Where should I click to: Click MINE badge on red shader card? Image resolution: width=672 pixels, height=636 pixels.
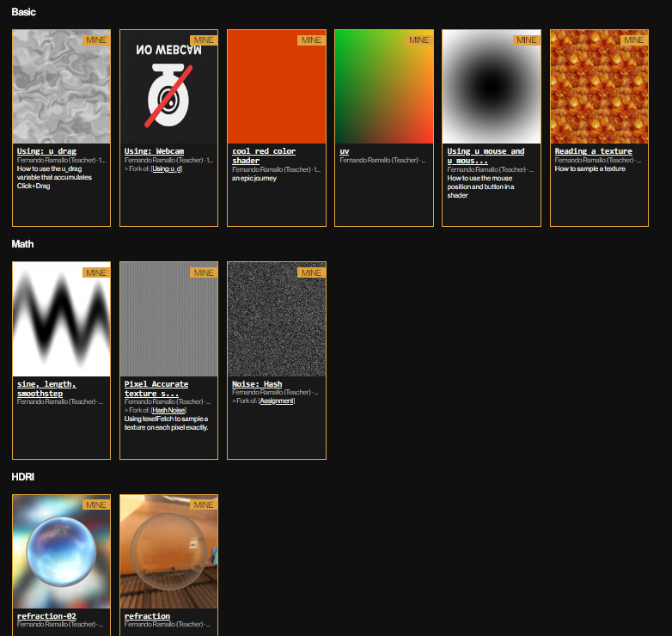click(312, 40)
